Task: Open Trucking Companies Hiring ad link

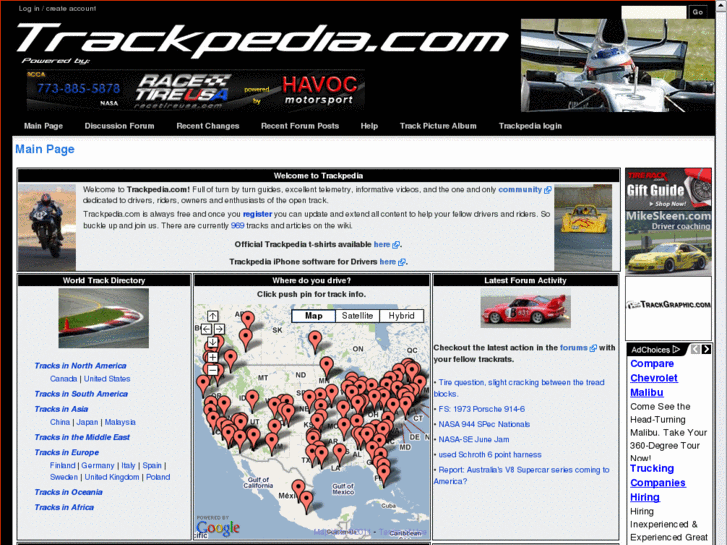Action: 657,483
